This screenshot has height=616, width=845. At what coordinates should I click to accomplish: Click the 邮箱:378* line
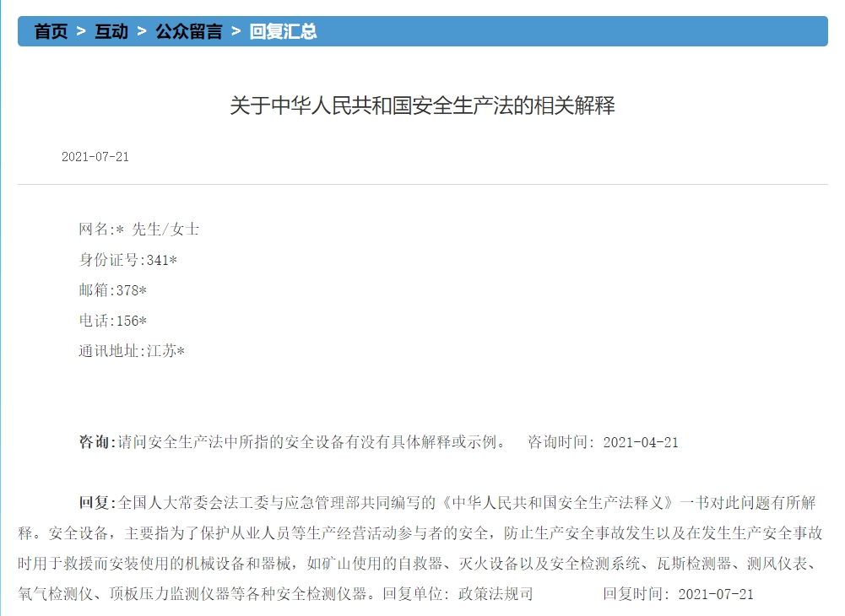[112, 290]
